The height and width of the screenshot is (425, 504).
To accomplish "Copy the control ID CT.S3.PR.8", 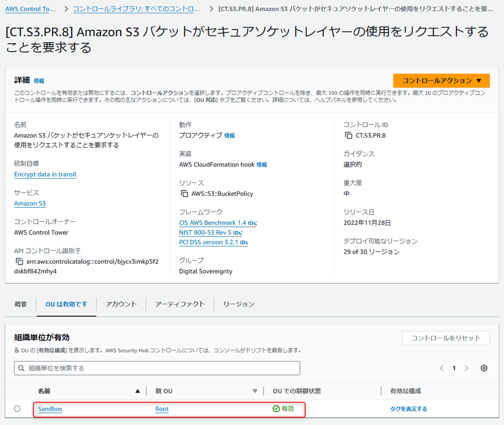I will pyautogui.click(x=348, y=136).
